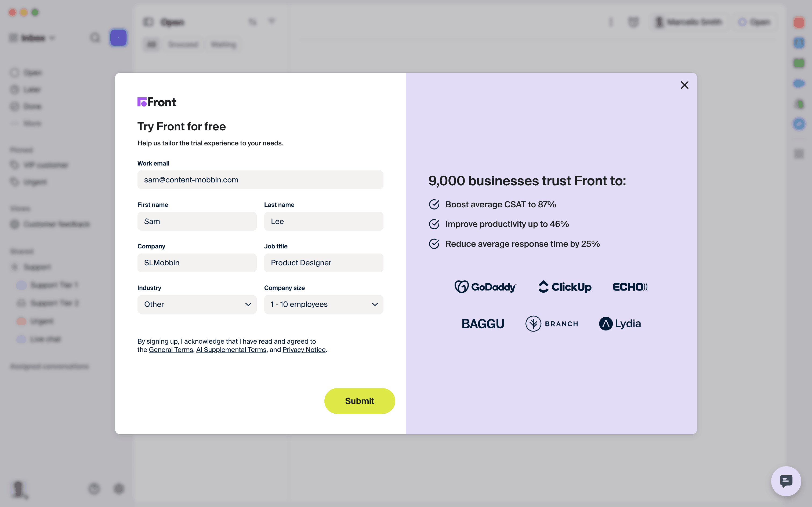The image size is (812, 507).
Task: Click the purple compose button in sidebar
Action: (118, 38)
